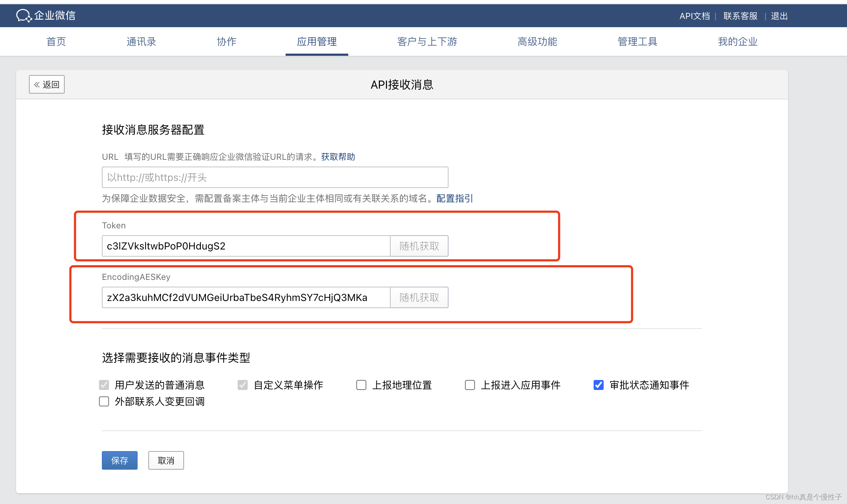The image size is (847, 504).
Task: Open the 获取帮助 help link
Action: click(x=338, y=157)
